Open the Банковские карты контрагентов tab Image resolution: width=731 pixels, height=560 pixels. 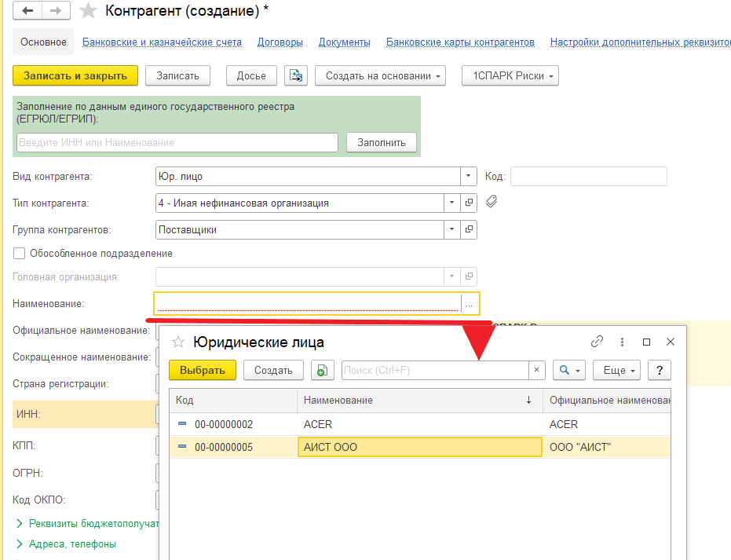pyautogui.click(x=461, y=42)
